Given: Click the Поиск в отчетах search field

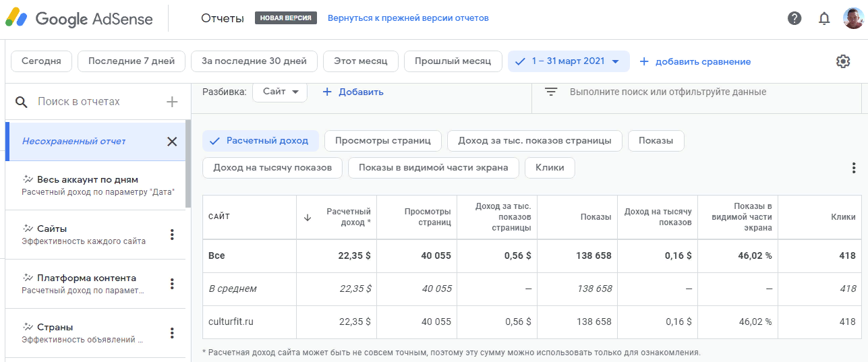Looking at the screenshot, I should tap(94, 102).
